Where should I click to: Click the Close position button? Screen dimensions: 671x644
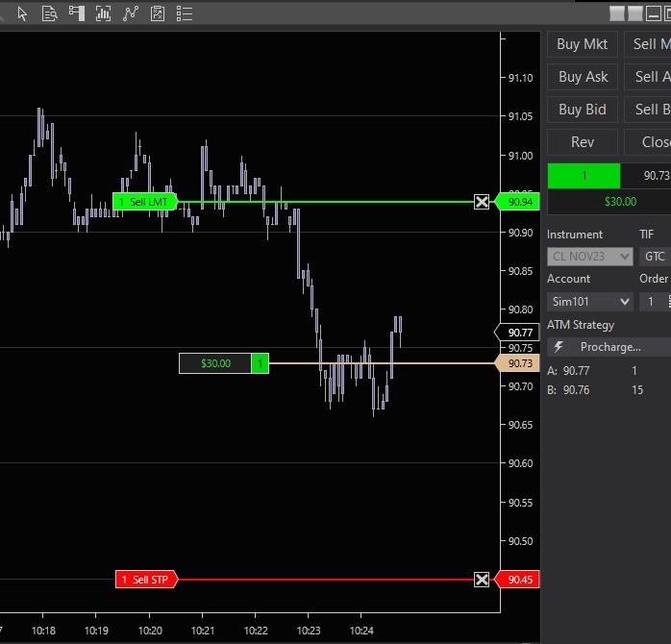click(648, 141)
